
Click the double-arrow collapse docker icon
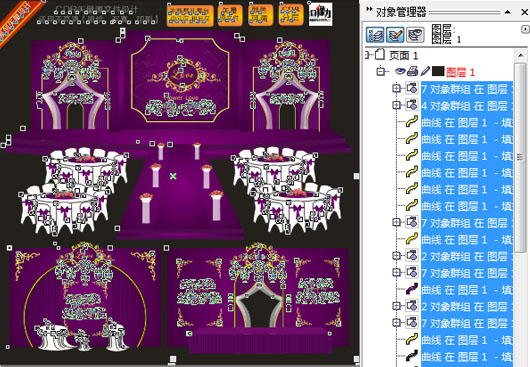click(369, 9)
